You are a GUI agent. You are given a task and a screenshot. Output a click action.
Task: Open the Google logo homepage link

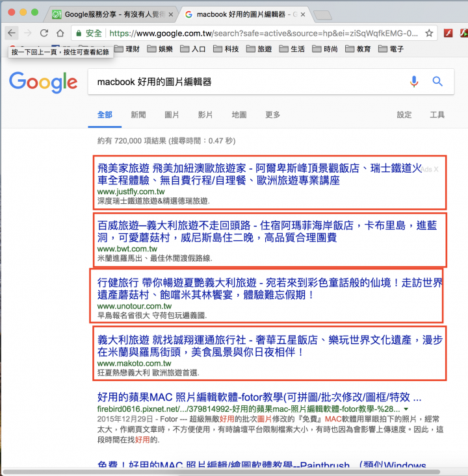click(x=43, y=82)
